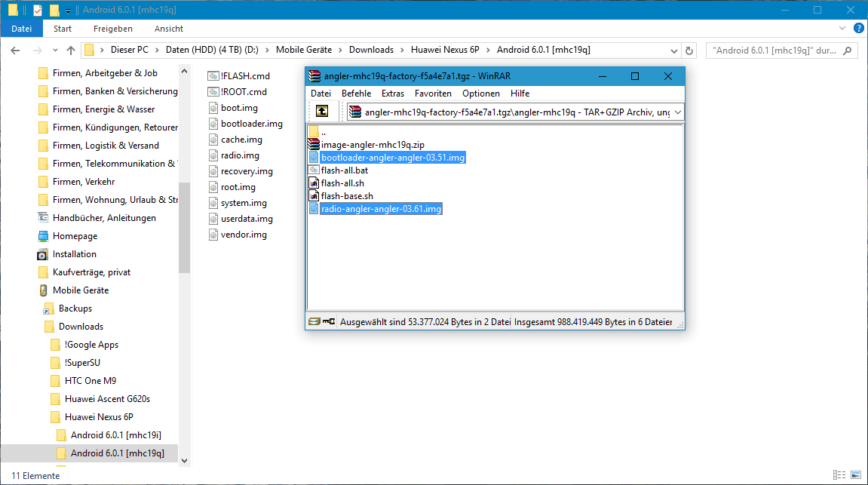Switch to large icons view

click(x=856, y=475)
